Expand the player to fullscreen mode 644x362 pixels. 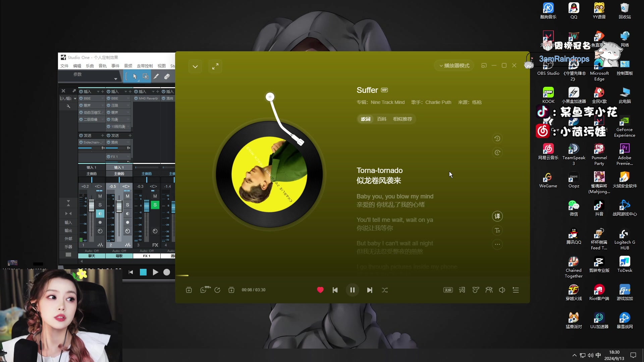coord(215,66)
